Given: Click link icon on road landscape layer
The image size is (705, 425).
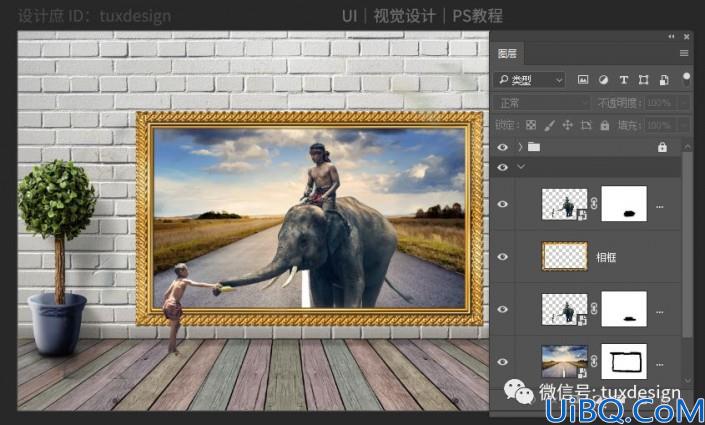Looking at the screenshot, I should [x=594, y=361].
